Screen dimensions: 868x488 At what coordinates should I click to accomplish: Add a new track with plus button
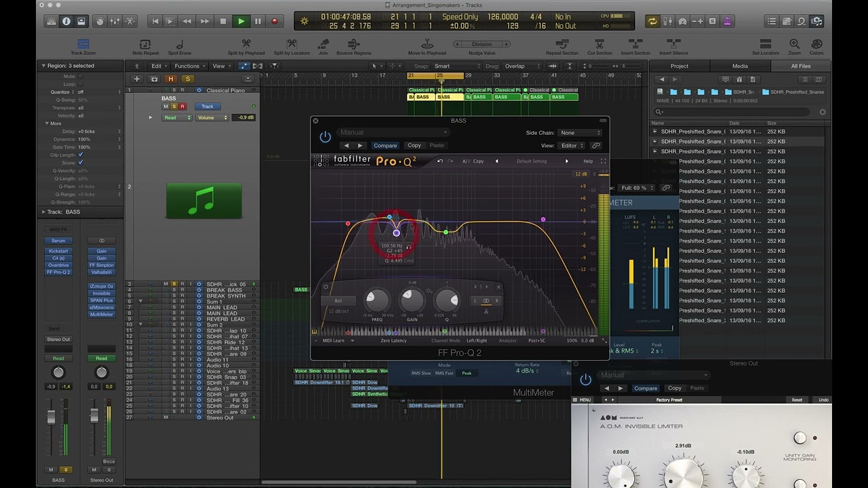137,79
